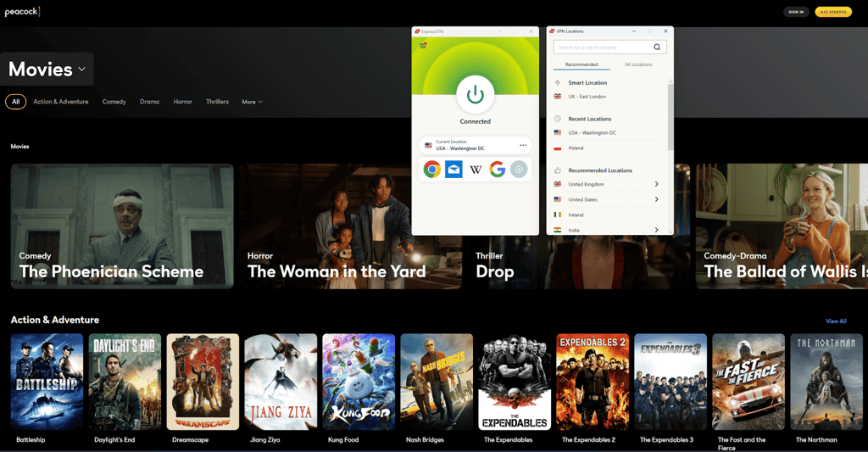Open the Drop thriller card

[578, 262]
